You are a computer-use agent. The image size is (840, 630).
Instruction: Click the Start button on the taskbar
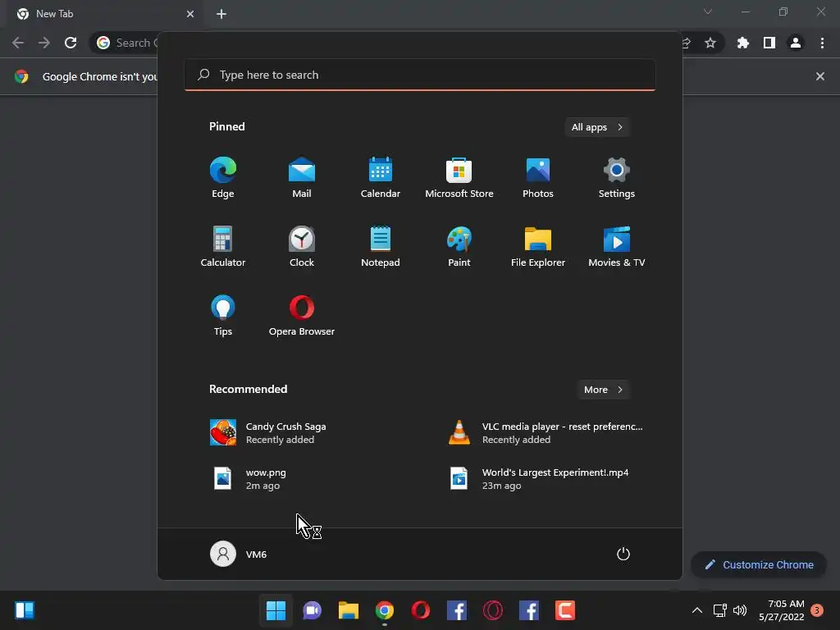tap(276, 610)
